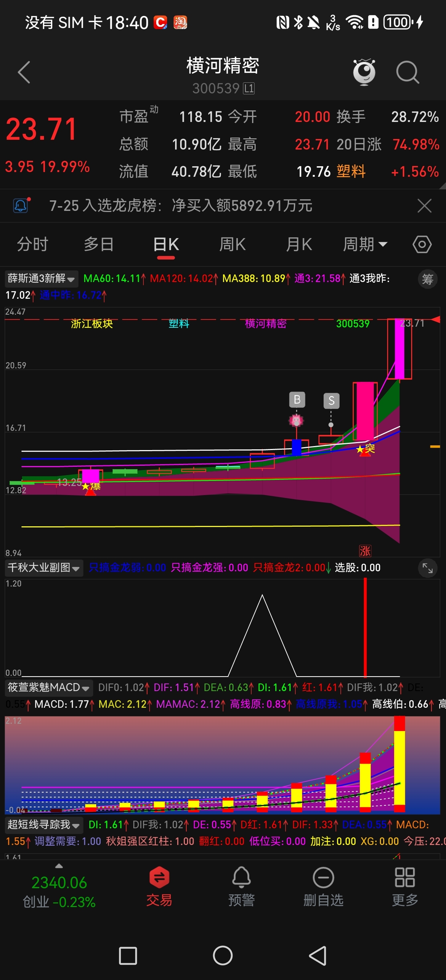Viewport: 446px width, 980px height.
Task: Open 千秋大业副图 indicator dropdown
Action: 44,568
